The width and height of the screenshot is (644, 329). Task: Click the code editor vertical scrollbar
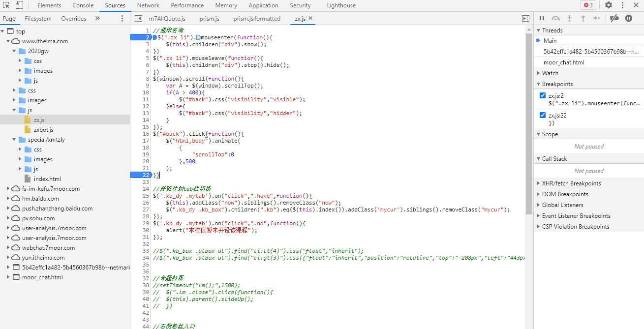point(529,123)
